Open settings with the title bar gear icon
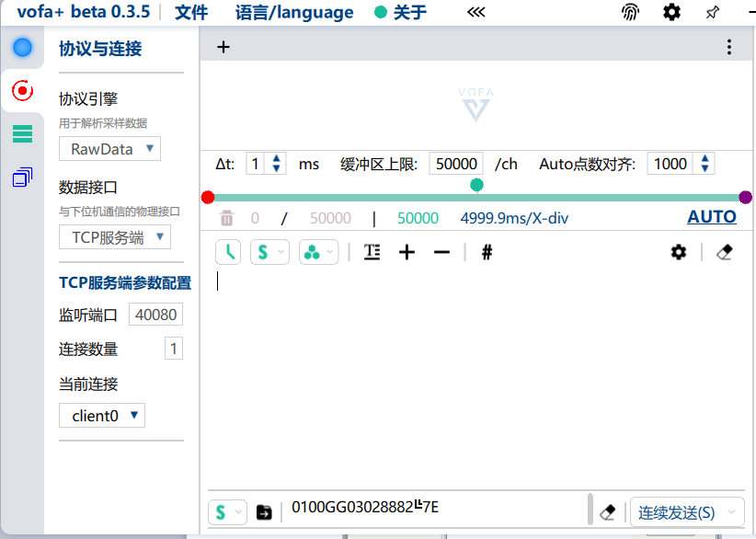 click(672, 12)
